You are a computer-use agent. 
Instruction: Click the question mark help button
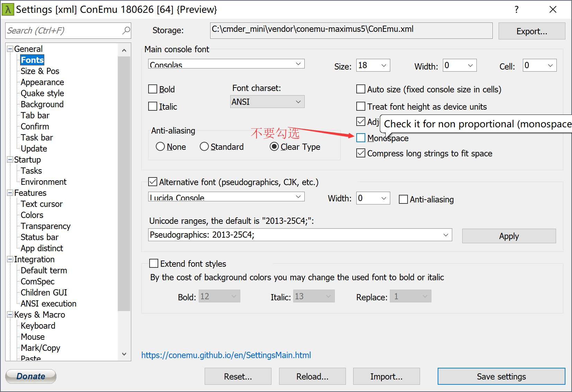click(517, 9)
